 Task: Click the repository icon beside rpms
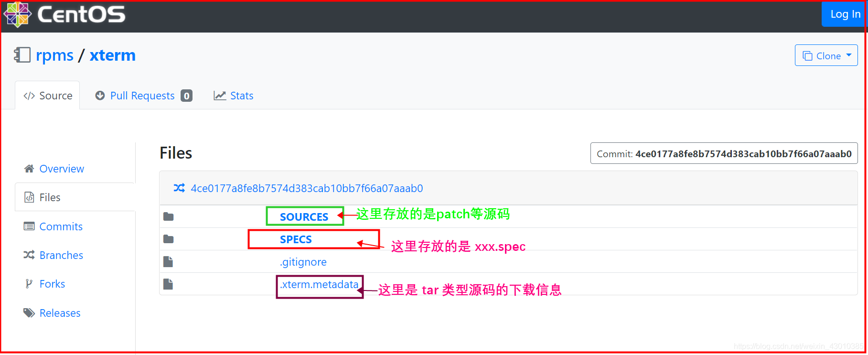(x=22, y=55)
